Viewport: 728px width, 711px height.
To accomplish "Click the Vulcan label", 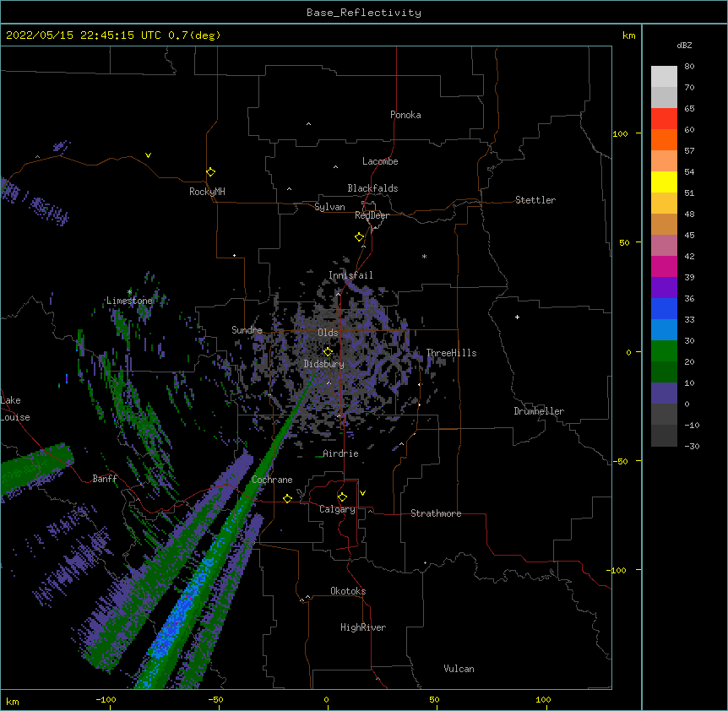I will tap(459, 669).
